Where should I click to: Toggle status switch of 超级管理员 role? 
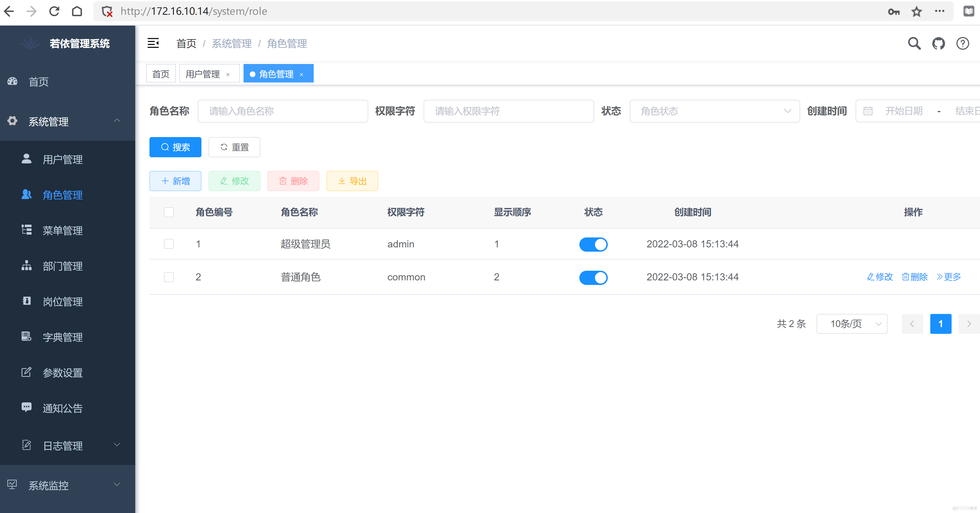point(593,244)
